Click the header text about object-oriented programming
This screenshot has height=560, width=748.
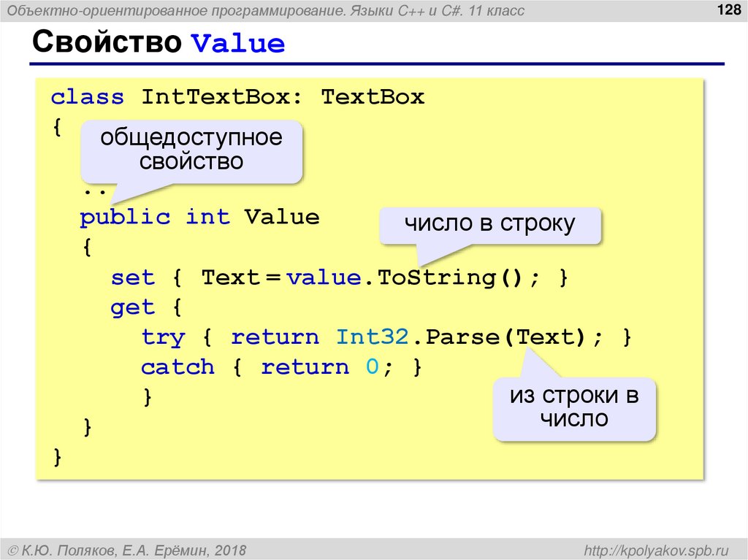coord(266,10)
